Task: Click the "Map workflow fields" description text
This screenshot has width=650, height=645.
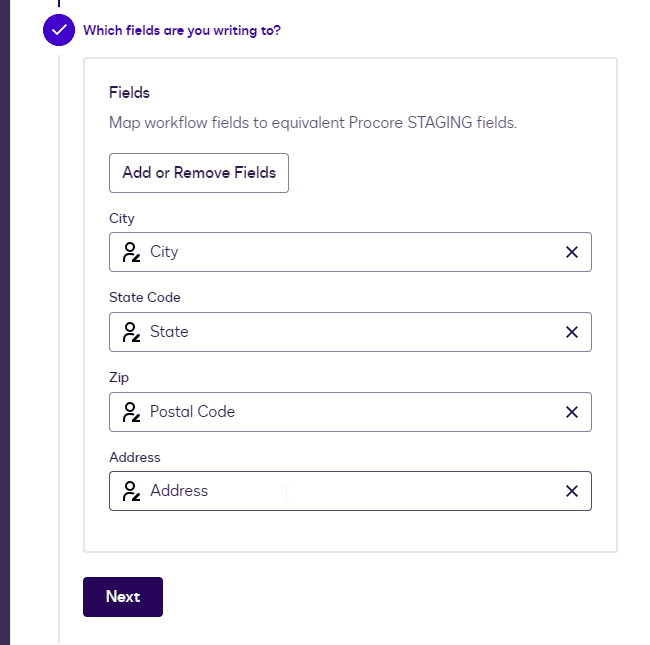Action: pos(312,124)
